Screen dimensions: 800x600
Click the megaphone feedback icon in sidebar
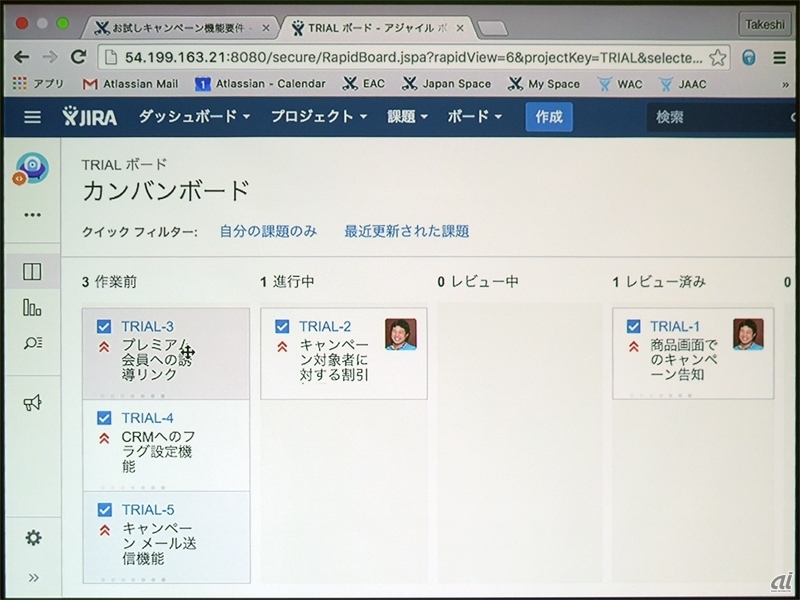tap(33, 403)
